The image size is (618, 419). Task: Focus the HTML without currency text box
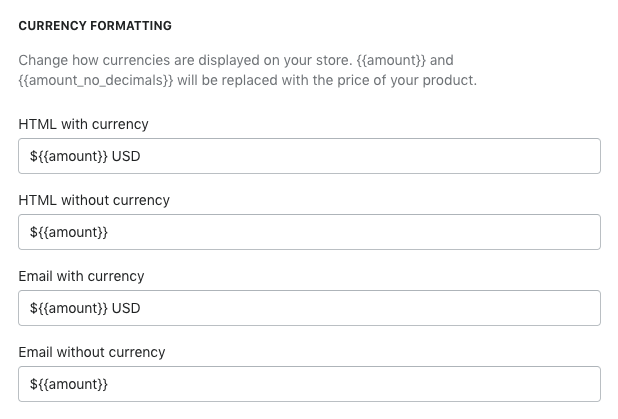[x=309, y=232]
